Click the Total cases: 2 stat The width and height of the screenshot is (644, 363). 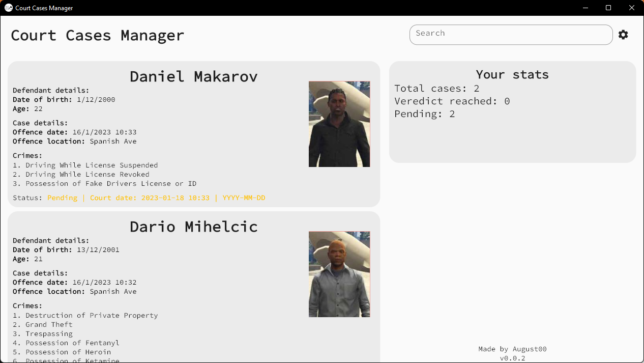436,89
